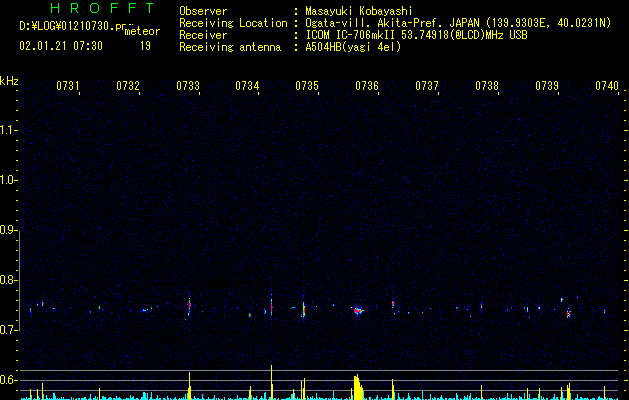The height and width of the screenshot is (400, 629).
Task: Click the 0732 time marker
Action: pyautogui.click(x=128, y=85)
